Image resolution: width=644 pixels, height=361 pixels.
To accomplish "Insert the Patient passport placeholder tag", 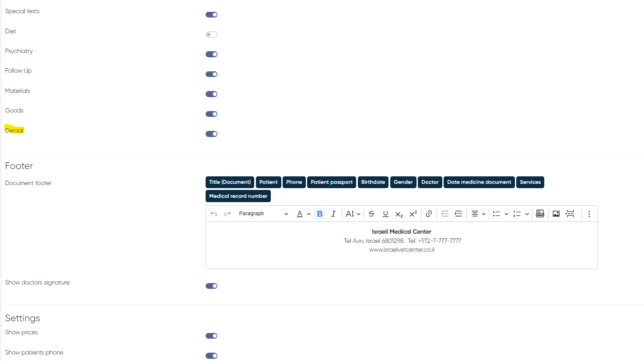I will (x=331, y=182).
